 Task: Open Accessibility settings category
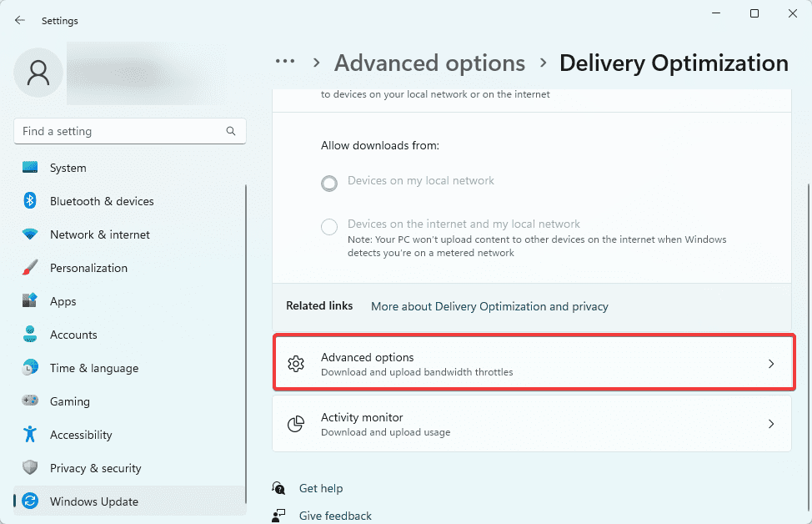point(129,435)
